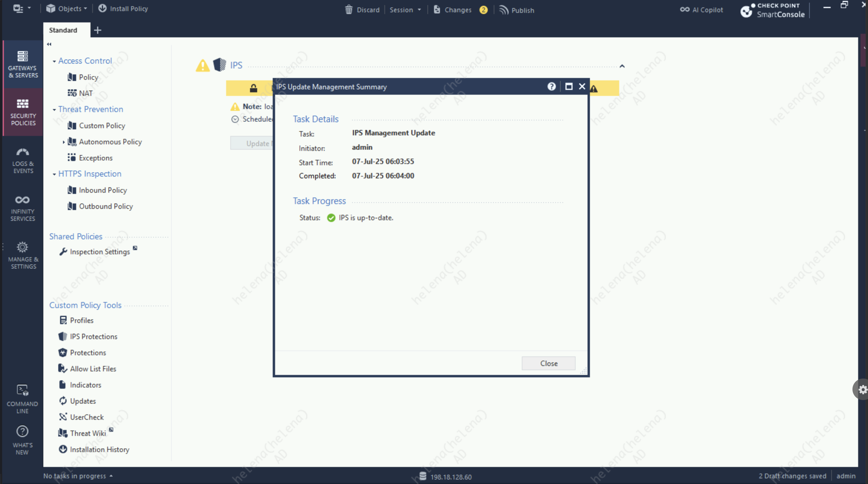Click the help icon in dialog
The width and height of the screenshot is (868, 484).
551,87
